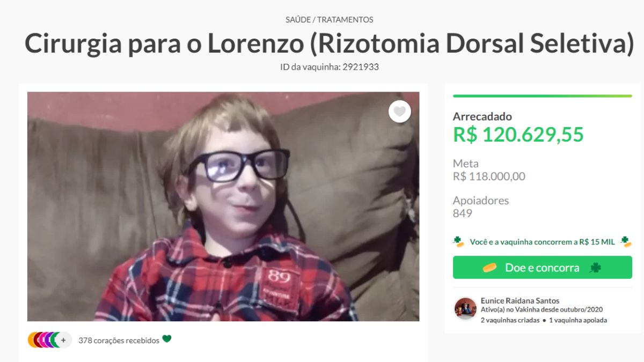Screen dimensions: 644x362
Task: Click the Doe e concorra button
Action: pos(543,268)
